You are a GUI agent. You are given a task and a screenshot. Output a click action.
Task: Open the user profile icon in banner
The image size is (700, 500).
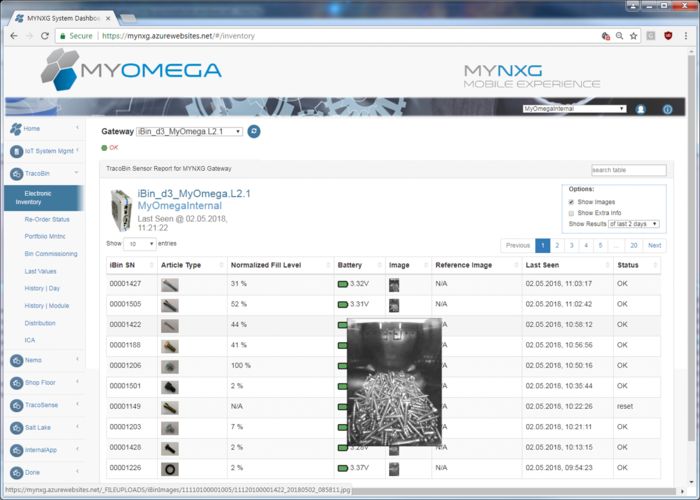(641, 109)
